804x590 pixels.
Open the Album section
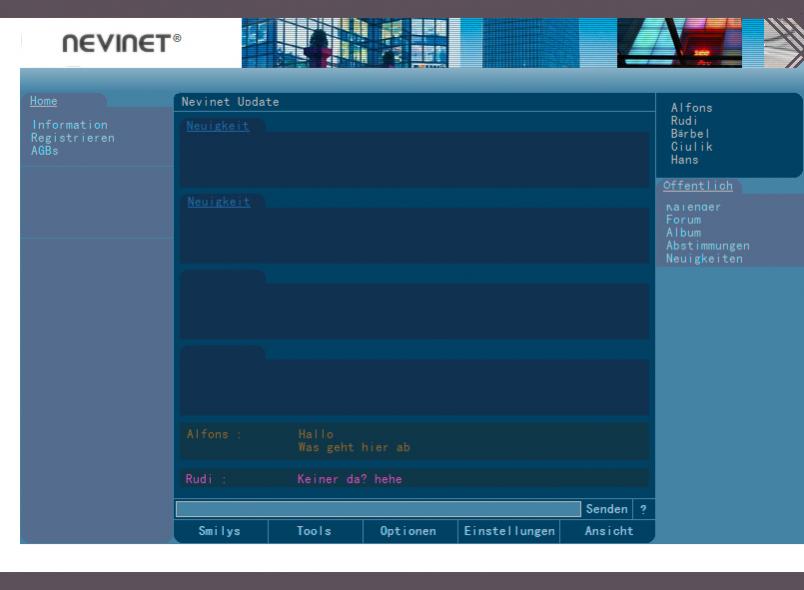coord(684,233)
